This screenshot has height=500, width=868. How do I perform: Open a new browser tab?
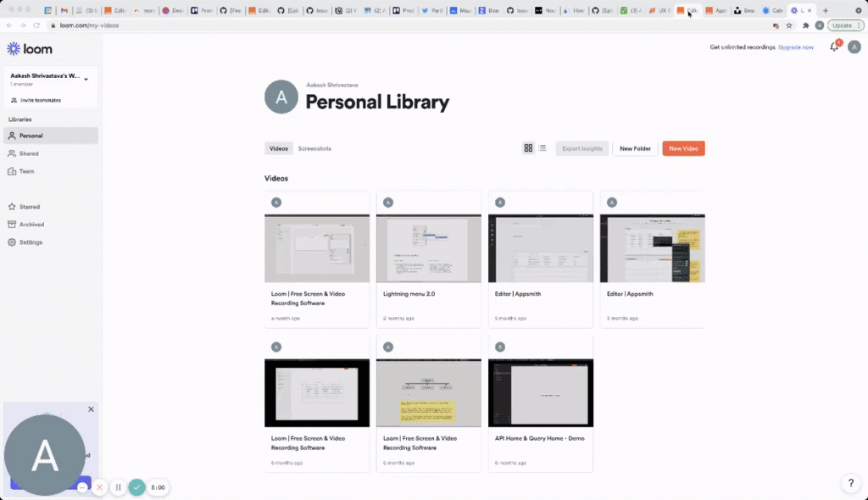click(826, 10)
